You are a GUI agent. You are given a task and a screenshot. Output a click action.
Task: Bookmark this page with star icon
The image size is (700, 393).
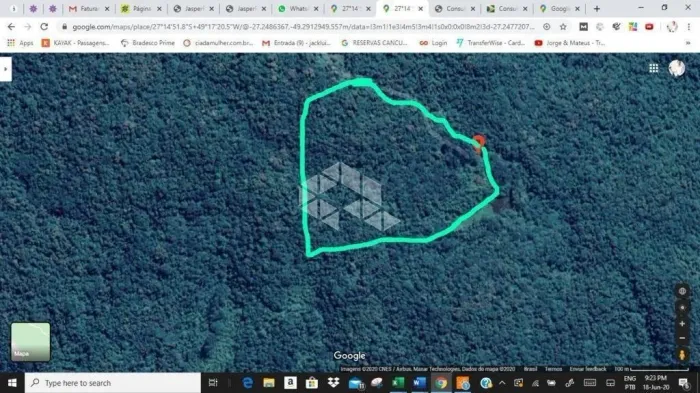(563, 27)
